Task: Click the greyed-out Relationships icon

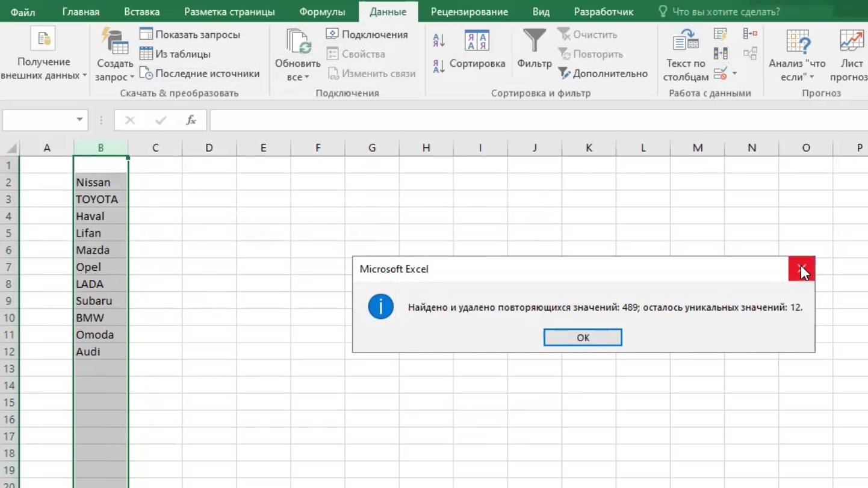Action: point(750,54)
